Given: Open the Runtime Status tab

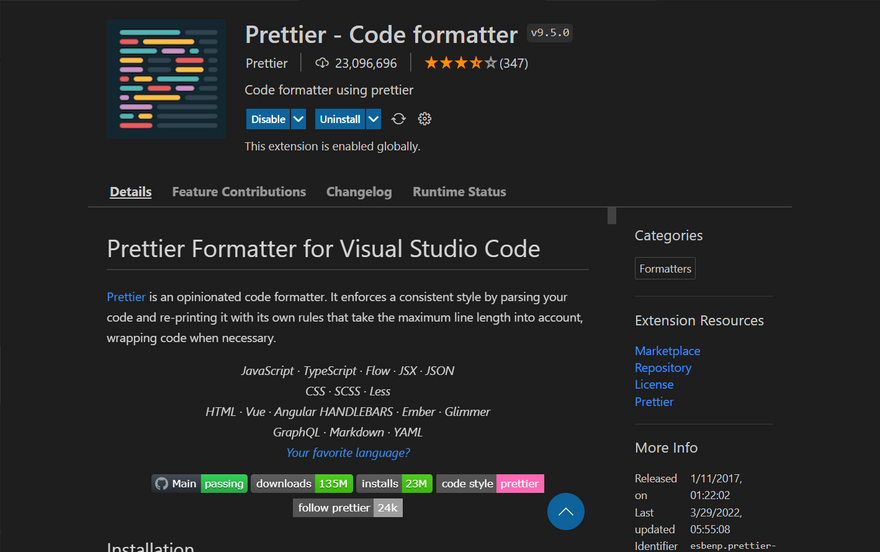Looking at the screenshot, I should click(x=459, y=192).
